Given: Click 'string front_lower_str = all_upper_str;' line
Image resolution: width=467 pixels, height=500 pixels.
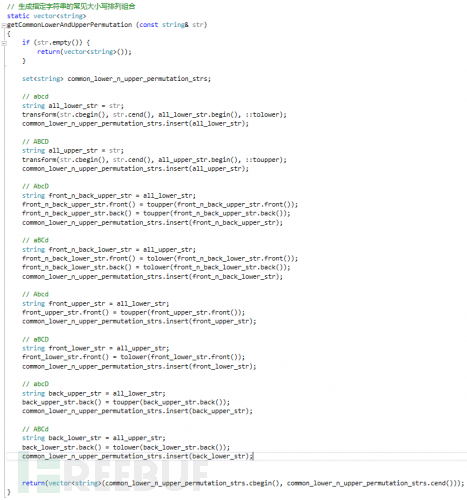Looking at the screenshot, I should pos(96,348).
